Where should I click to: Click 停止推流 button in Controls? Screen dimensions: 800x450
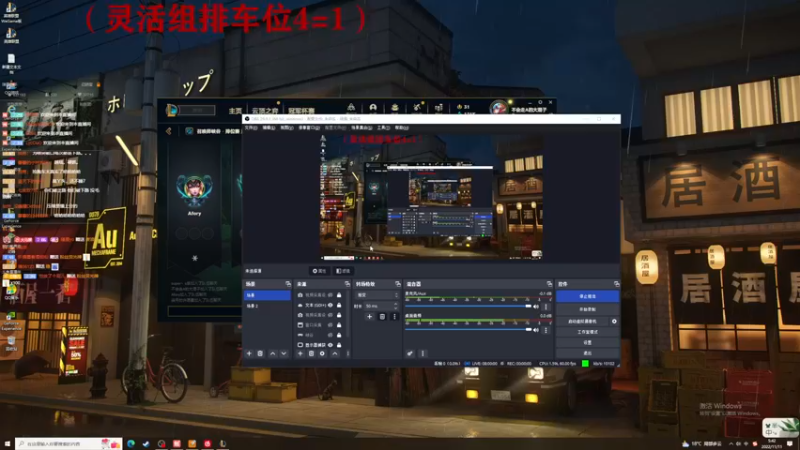pos(587,296)
